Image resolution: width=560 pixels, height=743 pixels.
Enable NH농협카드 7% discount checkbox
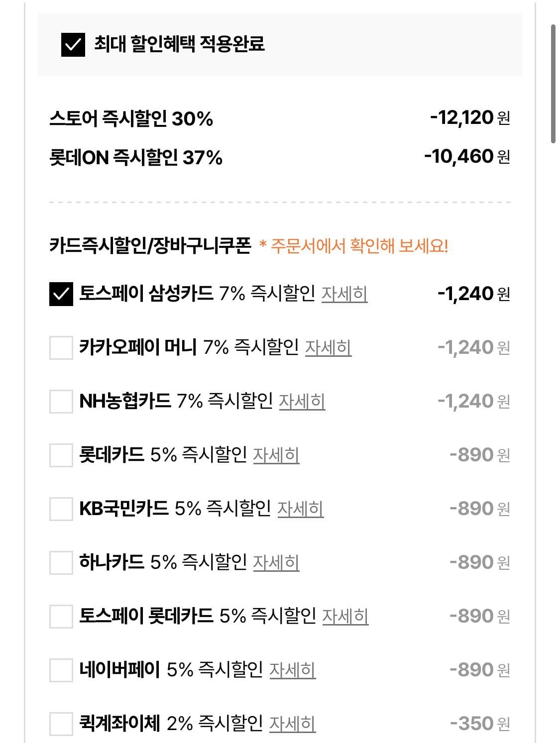pyautogui.click(x=61, y=401)
